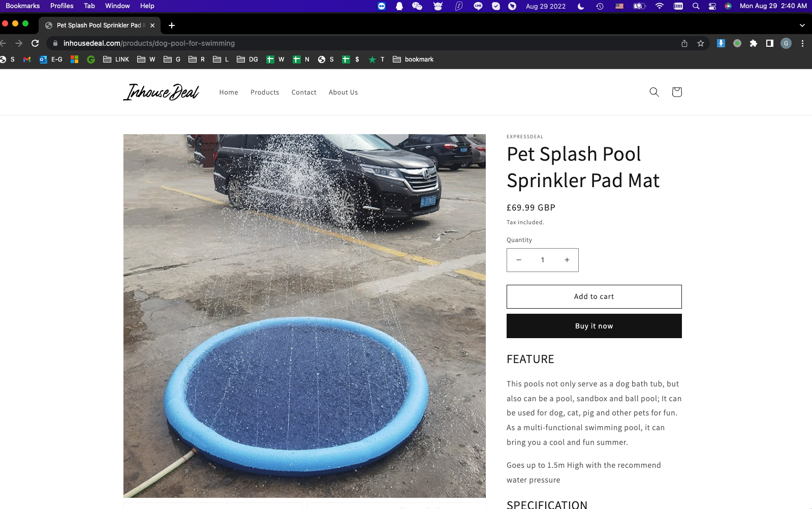Click the share page icon in address bar
812x509 pixels.
click(x=684, y=43)
